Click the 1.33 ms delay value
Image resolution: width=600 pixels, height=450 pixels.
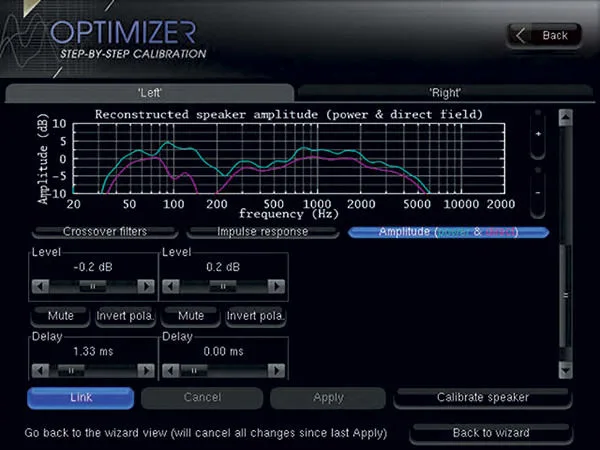(x=93, y=351)
